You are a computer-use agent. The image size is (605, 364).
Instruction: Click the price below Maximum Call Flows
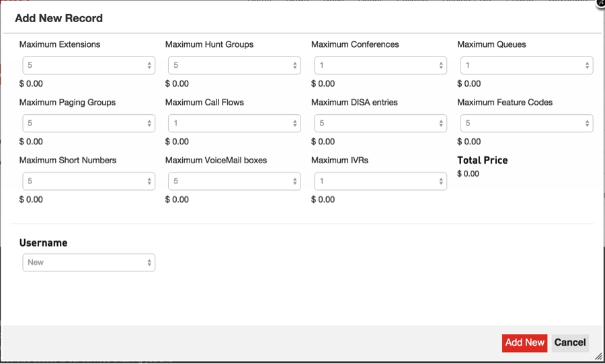[x=177, y=142]
